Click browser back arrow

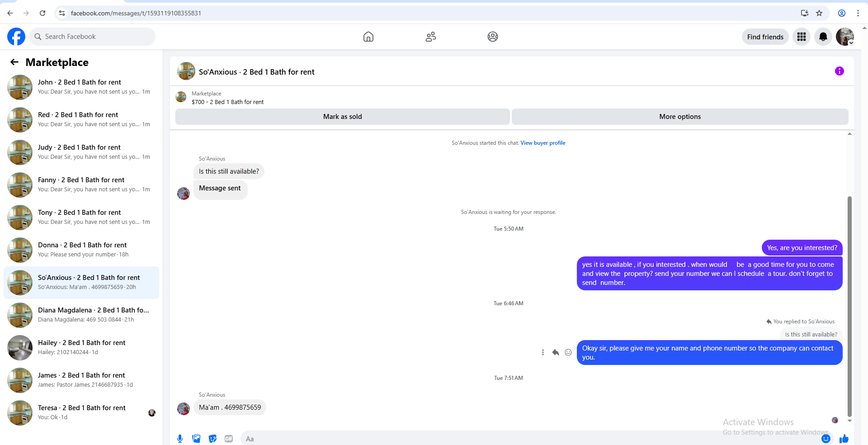click(10, 13)
